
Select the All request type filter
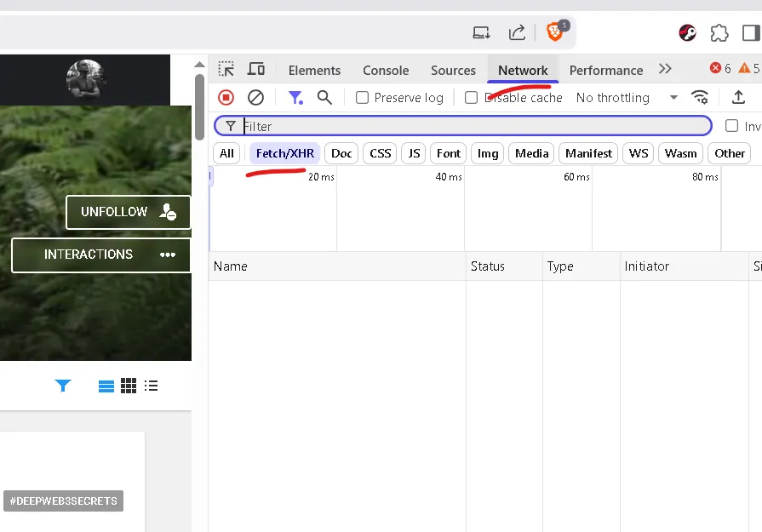[226, 153]
